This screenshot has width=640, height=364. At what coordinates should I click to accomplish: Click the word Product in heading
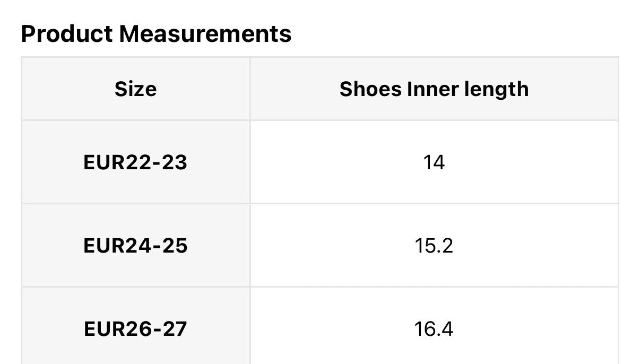point(67,34)
